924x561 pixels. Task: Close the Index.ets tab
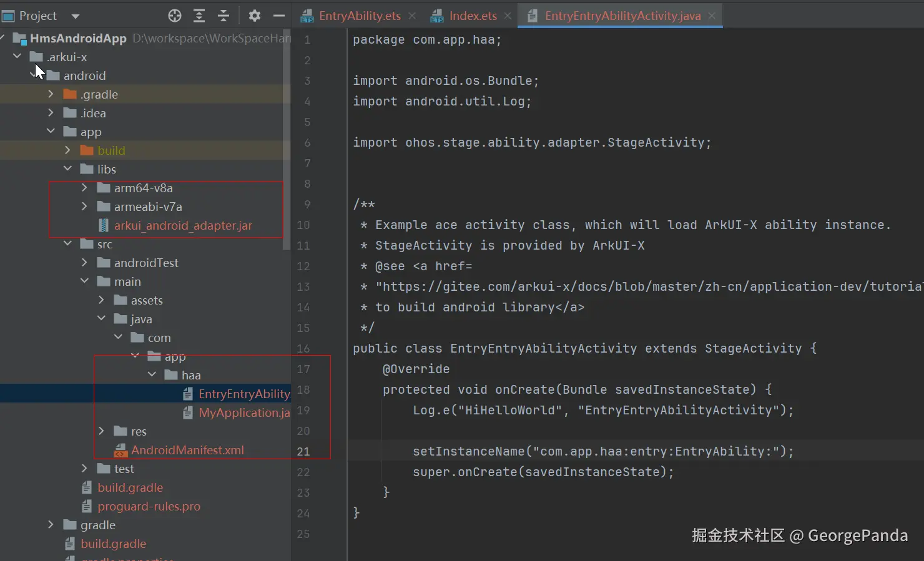coord(508,16)
